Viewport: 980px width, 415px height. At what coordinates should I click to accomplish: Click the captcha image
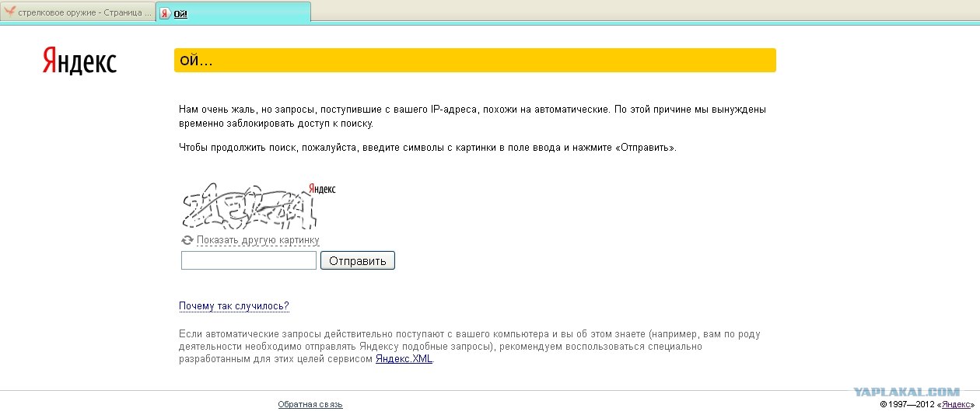point(258,206)
